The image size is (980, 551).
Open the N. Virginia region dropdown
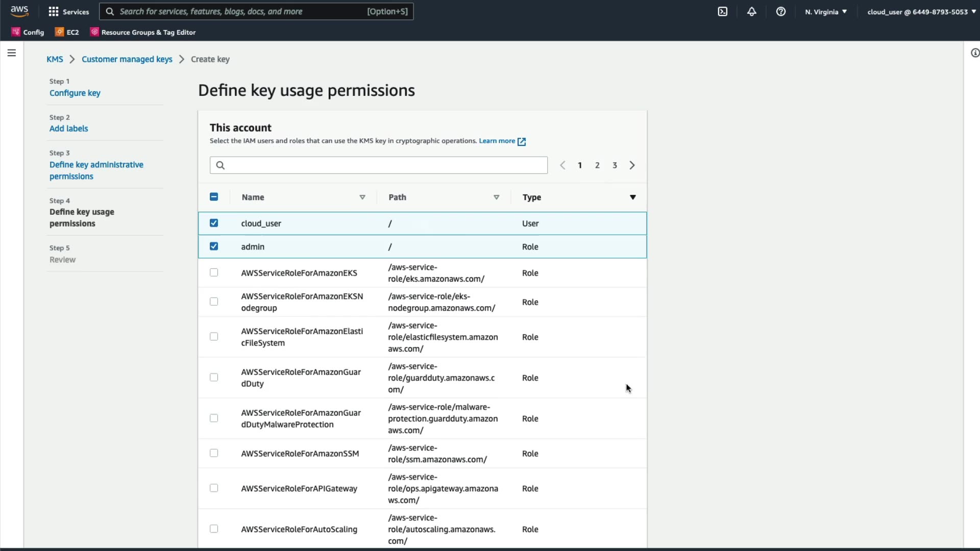click(826, 12)
